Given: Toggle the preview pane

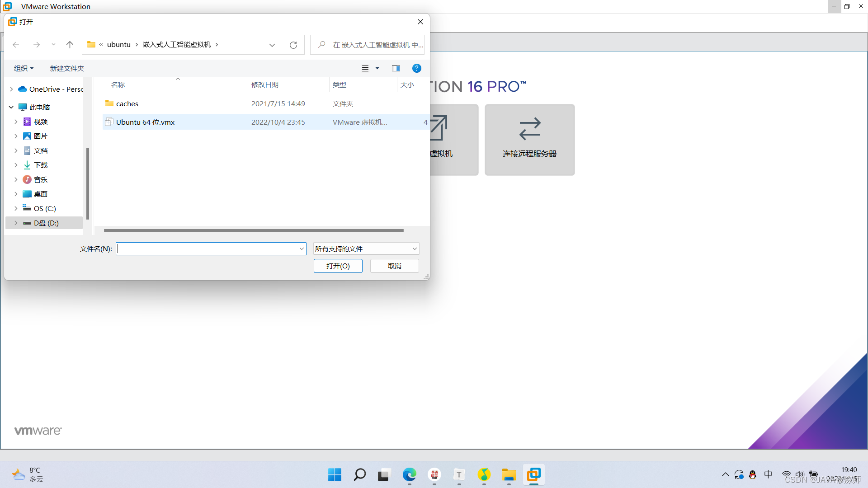Looking at the screenshot, I should 396,68.
